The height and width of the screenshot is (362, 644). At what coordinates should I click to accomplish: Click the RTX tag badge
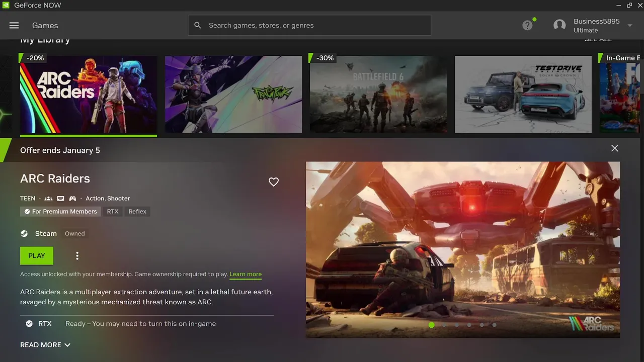pyautogui.click(x=113, y=212)
